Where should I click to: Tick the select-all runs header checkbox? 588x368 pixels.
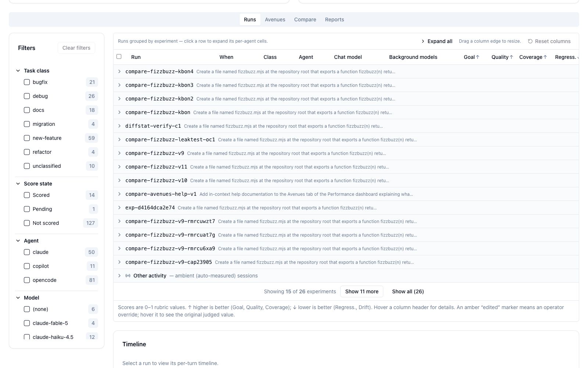(119, 57)
